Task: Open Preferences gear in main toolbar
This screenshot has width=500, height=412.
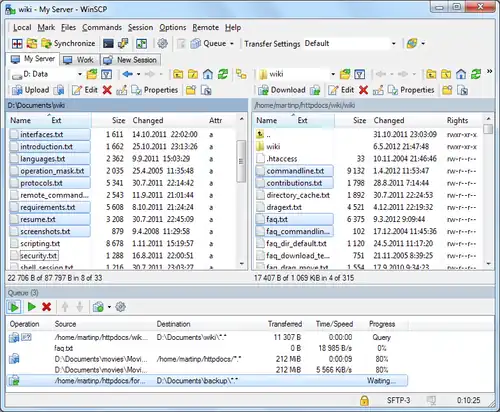Action: (x=163, y=43)
